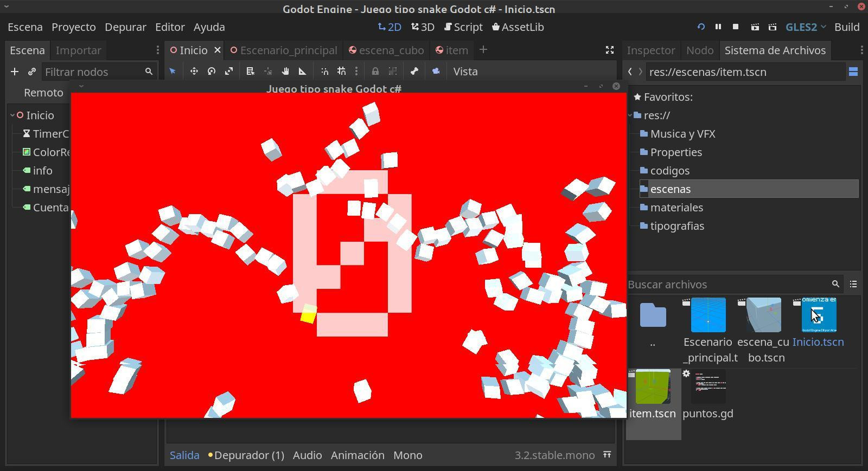Screen dimensions: 868x471
Task: Toggle split mode in file system dock
Action: [x=853, y=72]
